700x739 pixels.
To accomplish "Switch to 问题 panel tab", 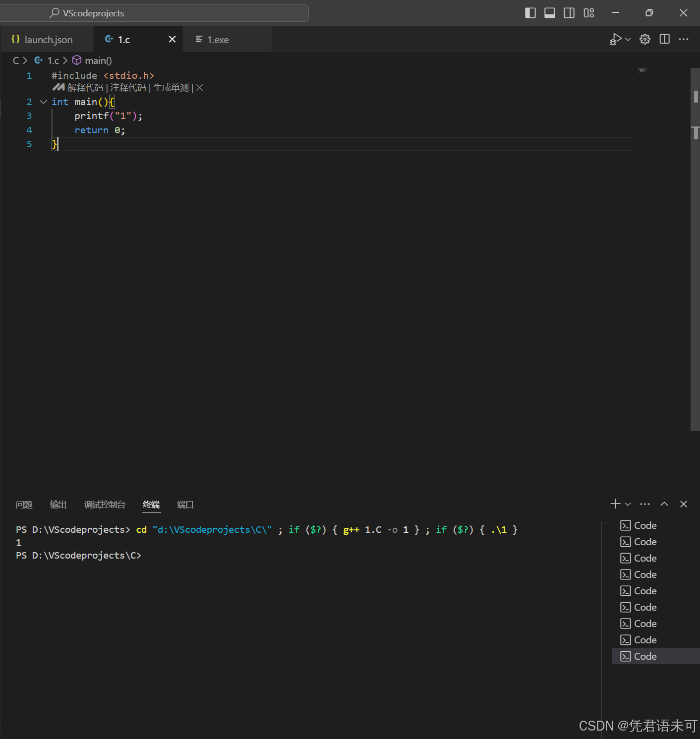I will (x=24, y=505).
